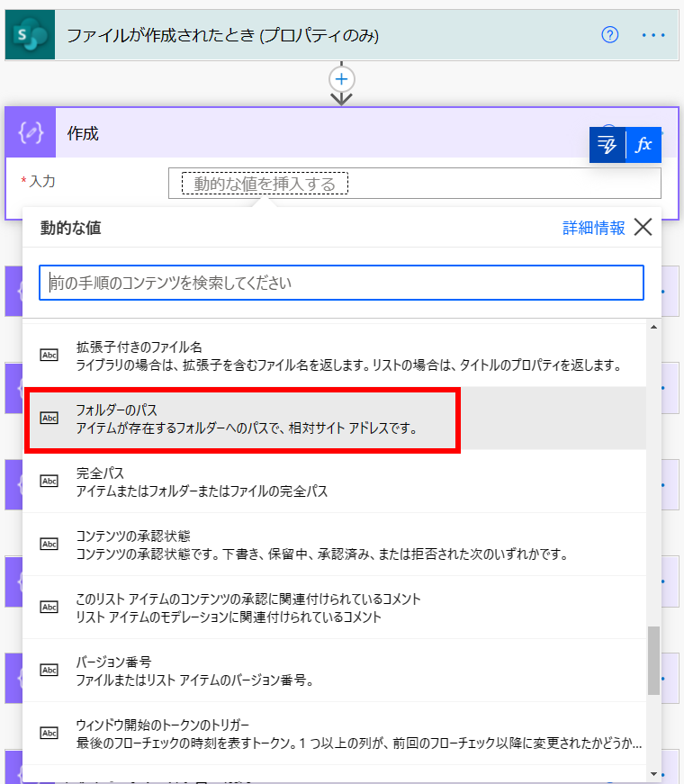Open the trigger's ellipsis menu

(653, 35)
